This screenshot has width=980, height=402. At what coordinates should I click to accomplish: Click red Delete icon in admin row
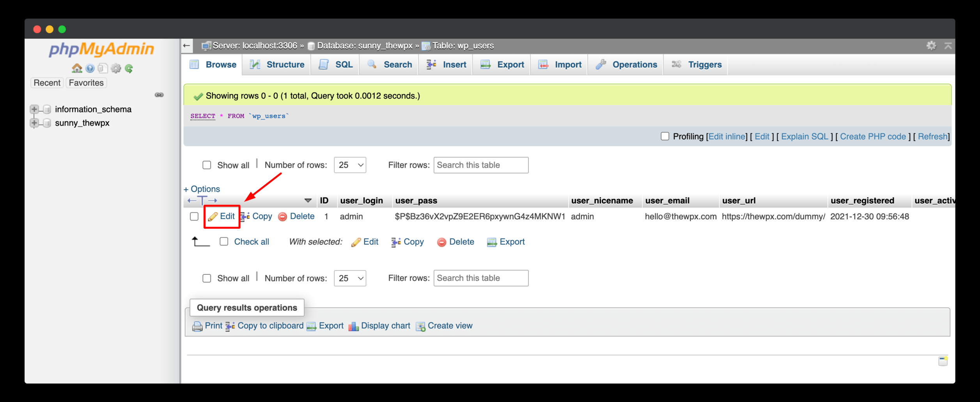coord(283,217)
